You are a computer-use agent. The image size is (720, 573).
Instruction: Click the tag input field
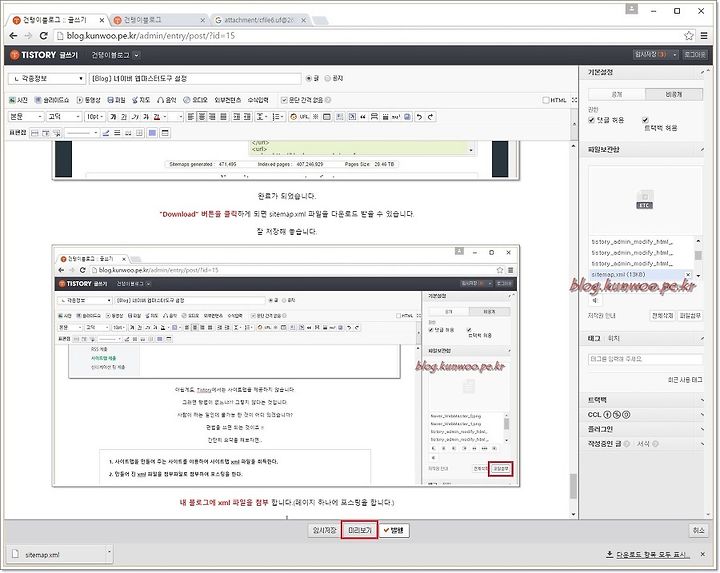(x=645, y=359)
